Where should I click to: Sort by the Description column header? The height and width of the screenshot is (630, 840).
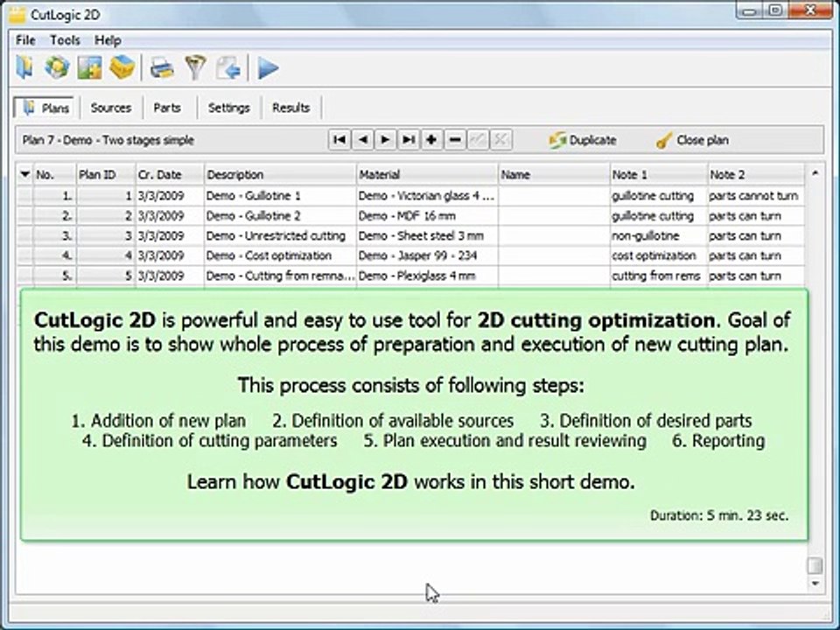tap(280, 174)
